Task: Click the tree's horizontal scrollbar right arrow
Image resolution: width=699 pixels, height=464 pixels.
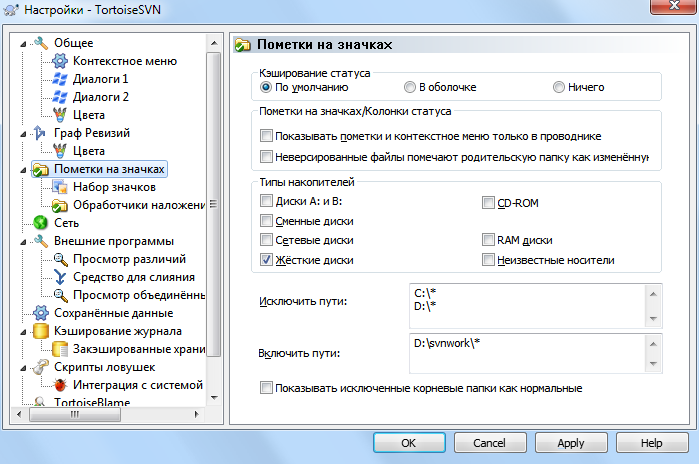Action: coord(196,414)
